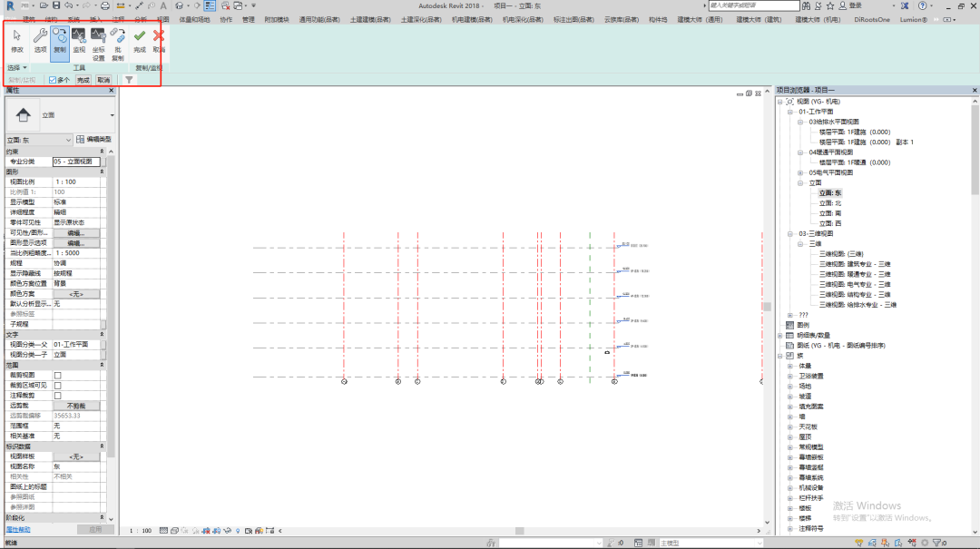Collapse the 03给排水平面视图 node
980x549 pixels.
pos(800,122)
